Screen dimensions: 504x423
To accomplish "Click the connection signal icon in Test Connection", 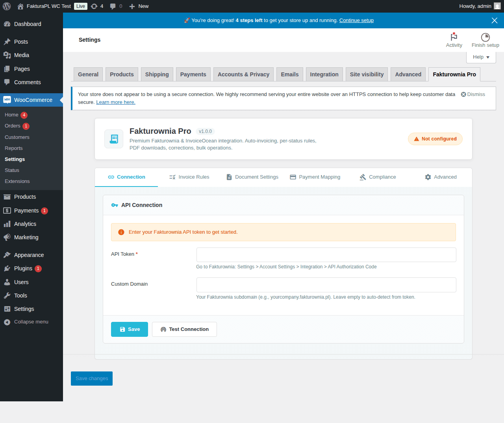I will (x=163, y=329).
